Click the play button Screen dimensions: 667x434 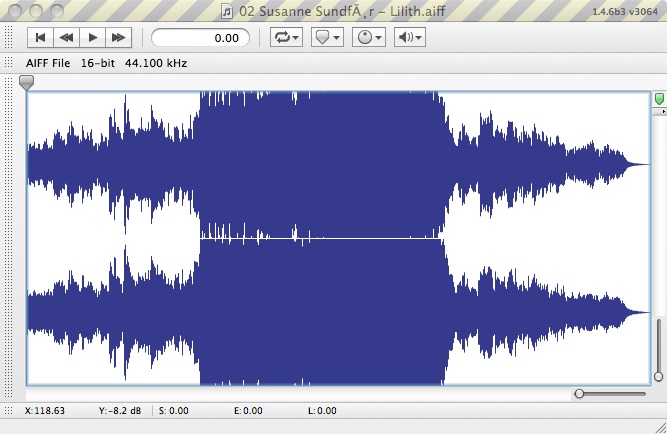coord(92,38)
